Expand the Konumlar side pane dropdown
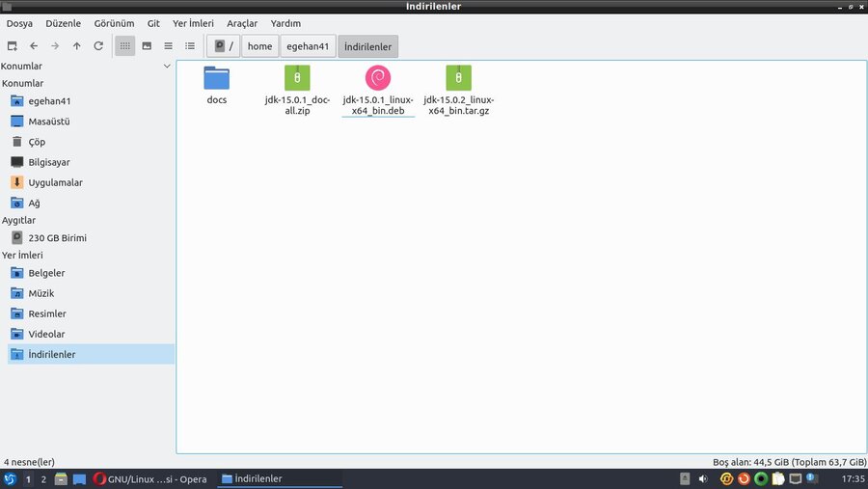Viewport: 868px width, 489px height. [167, 66]
